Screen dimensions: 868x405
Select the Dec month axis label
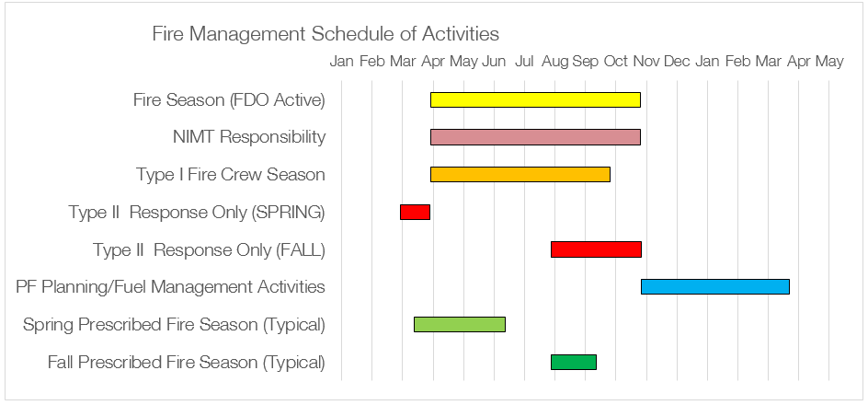point(677,62)
